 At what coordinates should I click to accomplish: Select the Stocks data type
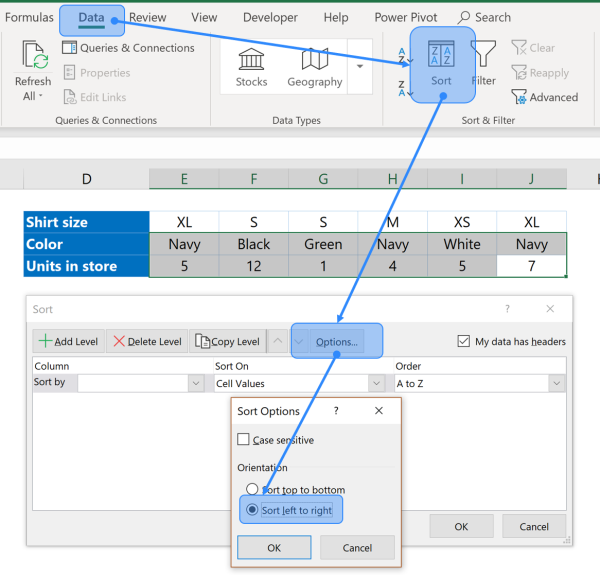click(251, 67)
